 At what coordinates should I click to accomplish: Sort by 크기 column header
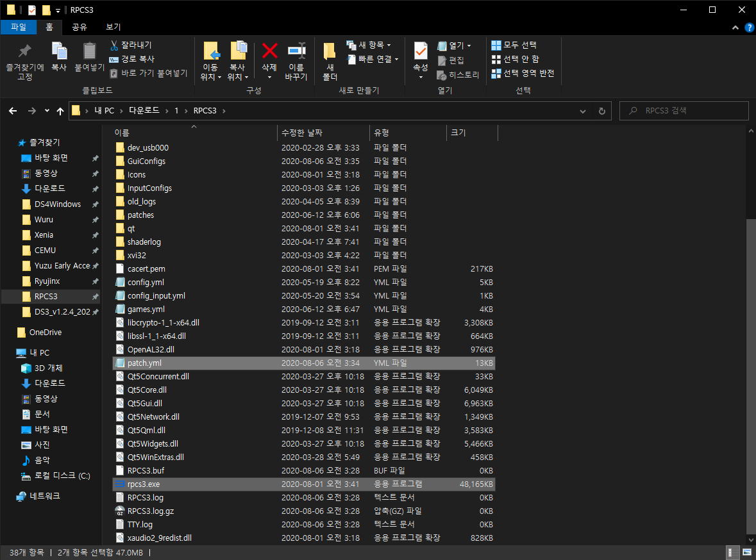click(473, 133)
